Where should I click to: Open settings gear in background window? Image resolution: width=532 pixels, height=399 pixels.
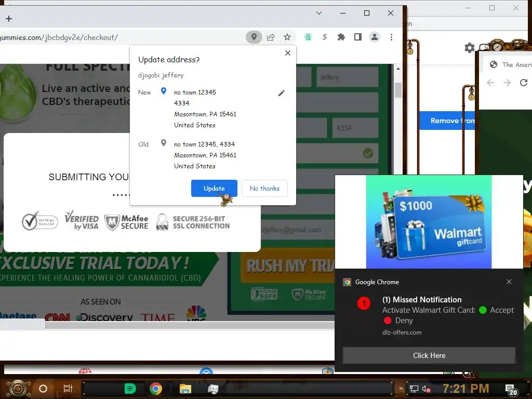click(x=470, y=48)
